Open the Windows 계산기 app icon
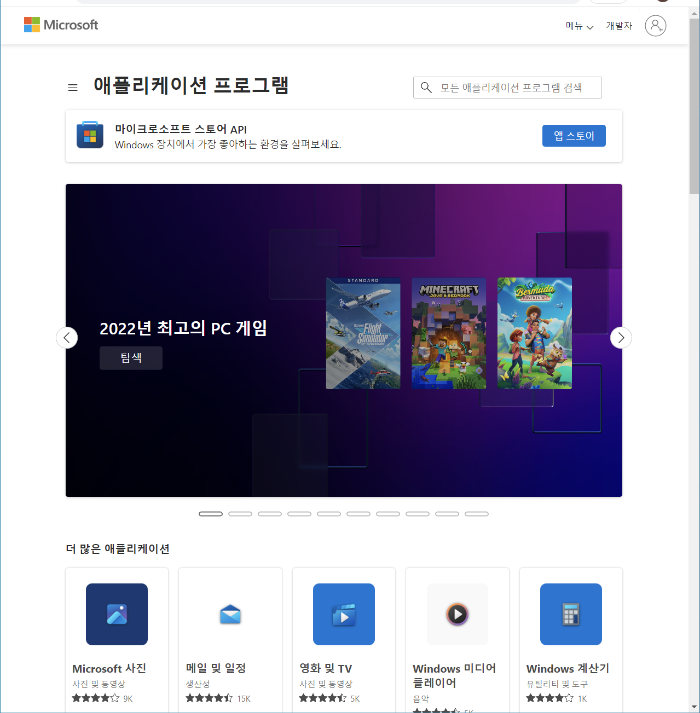This screenshot has height=713, width=700. pyautogui.click(x=571, y=614)
